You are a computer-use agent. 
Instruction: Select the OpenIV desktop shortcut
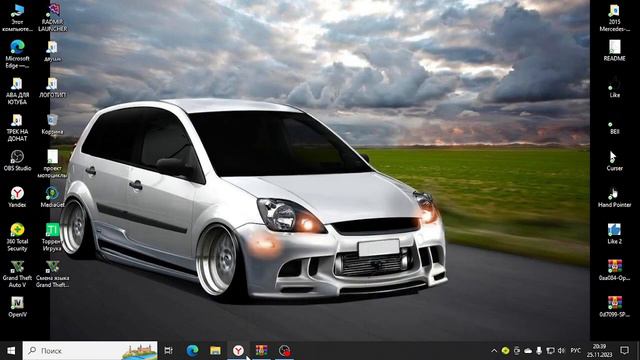(x=17, y=307)
